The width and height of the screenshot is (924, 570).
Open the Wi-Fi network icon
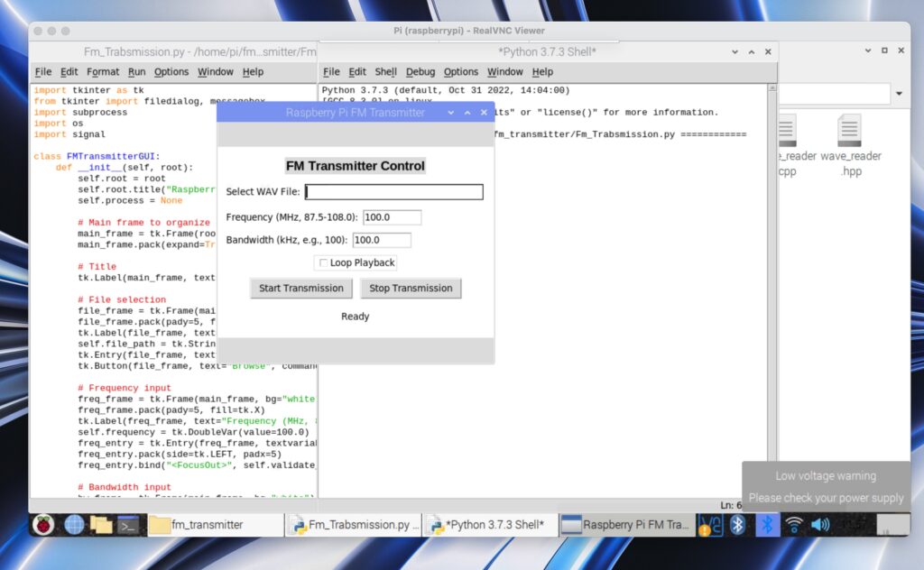coord(793,524)
